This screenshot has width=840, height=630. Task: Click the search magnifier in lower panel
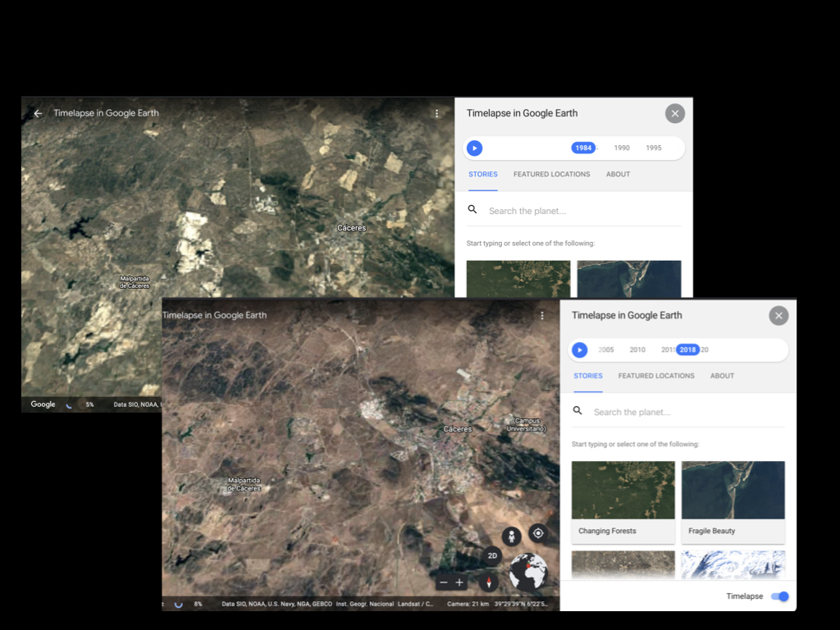[577, 411]
